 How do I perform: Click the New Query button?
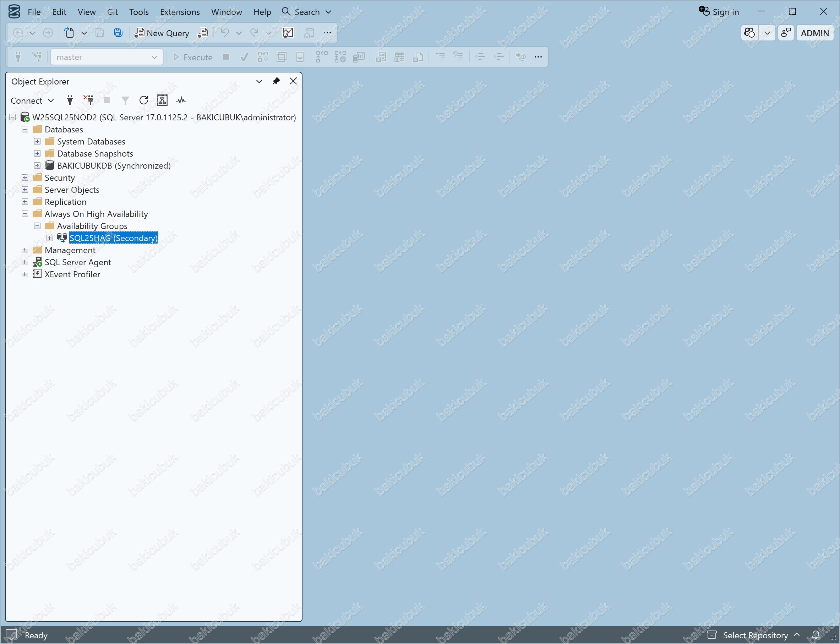coord(162,33)
